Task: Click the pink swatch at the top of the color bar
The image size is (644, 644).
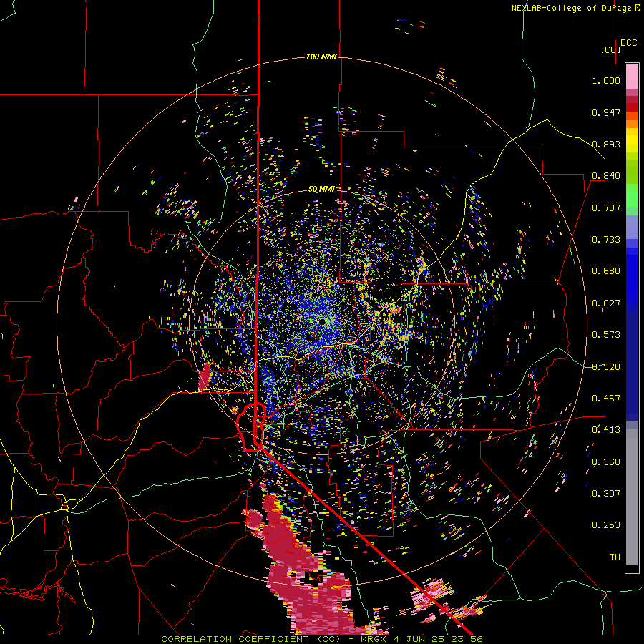Action: pyautogui.click(x=632, y=77)
